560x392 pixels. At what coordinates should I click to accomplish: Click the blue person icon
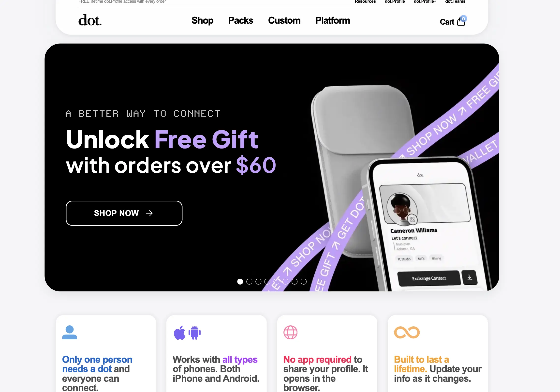point(70,332)
